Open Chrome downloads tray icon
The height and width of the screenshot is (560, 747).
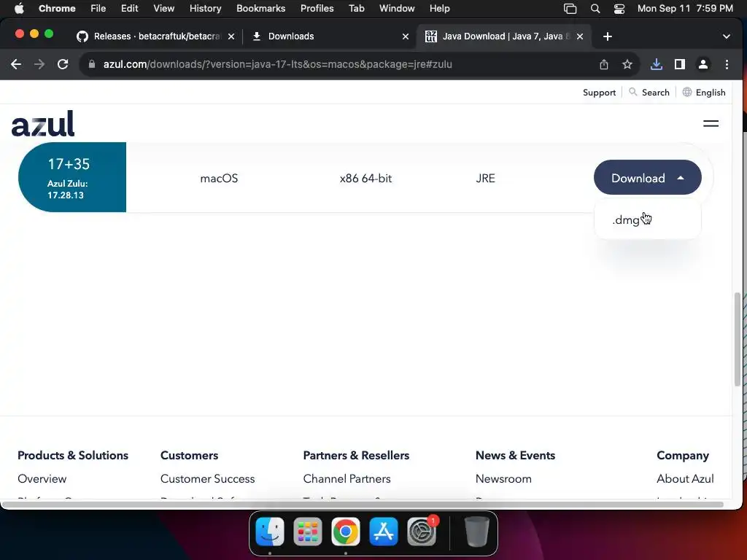point(656,64)
